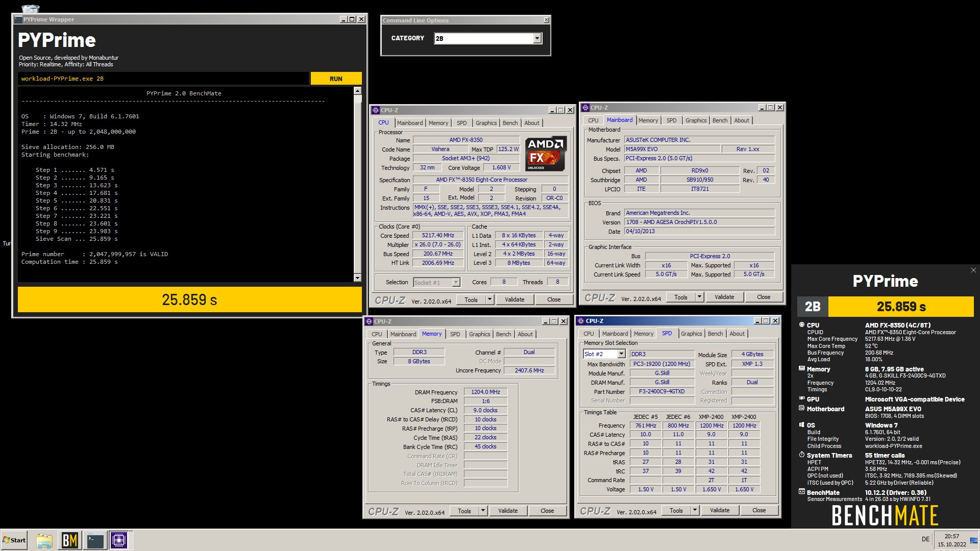
Task: Click the workload-PYPrime.exe 2B command field
Action: (x=163, y=79)
